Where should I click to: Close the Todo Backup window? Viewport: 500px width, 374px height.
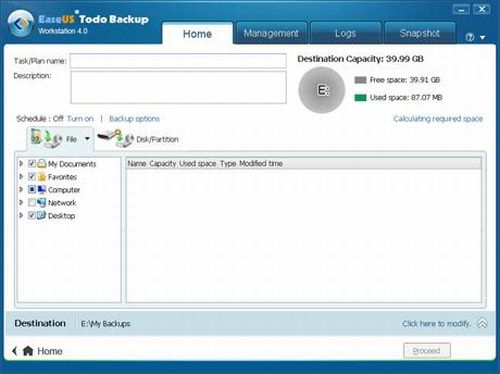point(482,10)
